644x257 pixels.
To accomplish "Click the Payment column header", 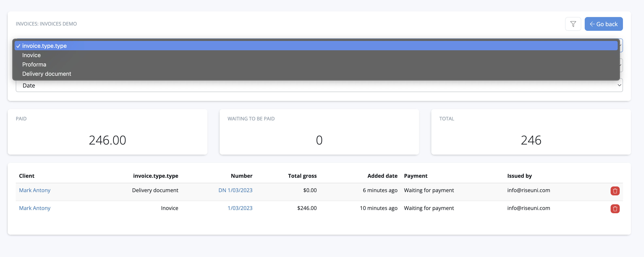I will [x=416, y=176].
